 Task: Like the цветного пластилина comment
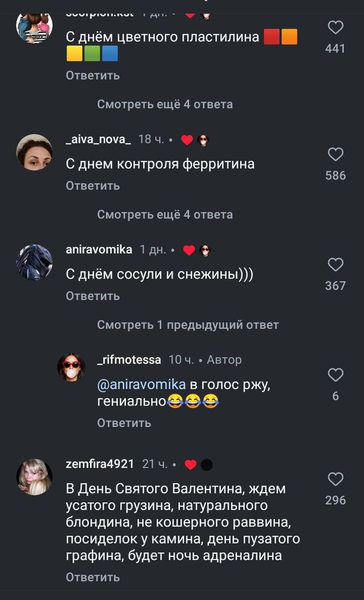pos(335,28)
